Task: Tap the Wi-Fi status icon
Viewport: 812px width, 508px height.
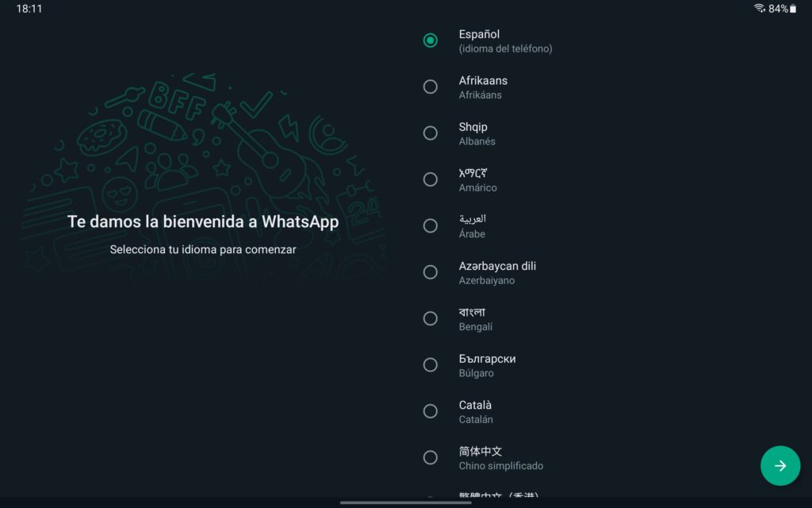Action: pyautogui.click(x=759, y=9)
